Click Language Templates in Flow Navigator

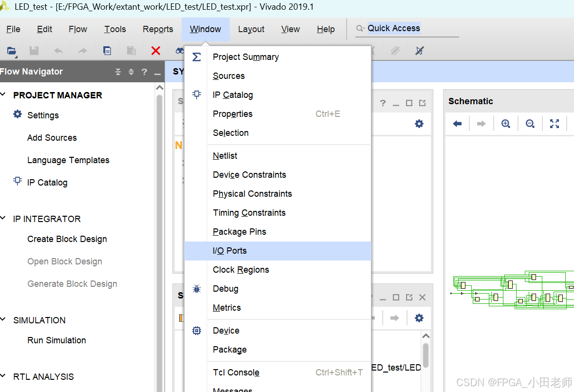click(x=68, y=160)
